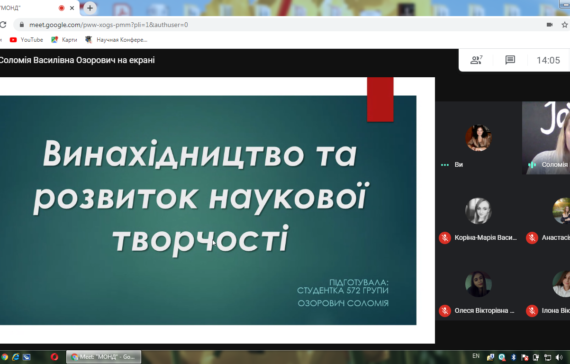
Task: Click the camera indicator in address bar
Action: [549, 25]
